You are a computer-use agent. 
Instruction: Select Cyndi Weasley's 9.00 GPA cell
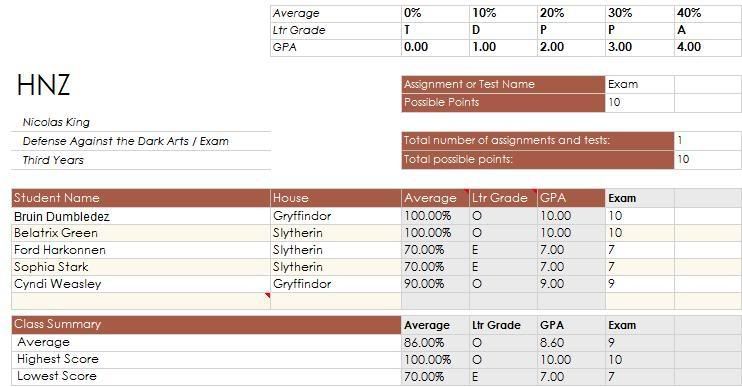(x=571, y=284)
